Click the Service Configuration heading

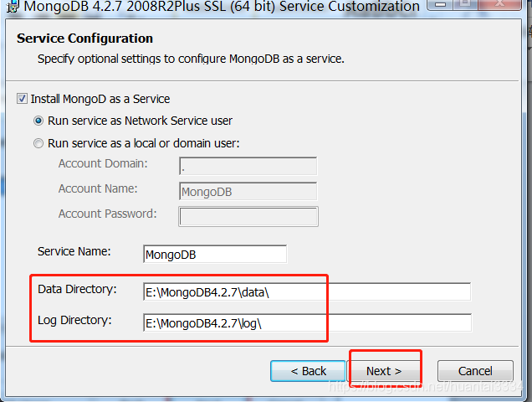pyautogui.click(x=84, y=39)
